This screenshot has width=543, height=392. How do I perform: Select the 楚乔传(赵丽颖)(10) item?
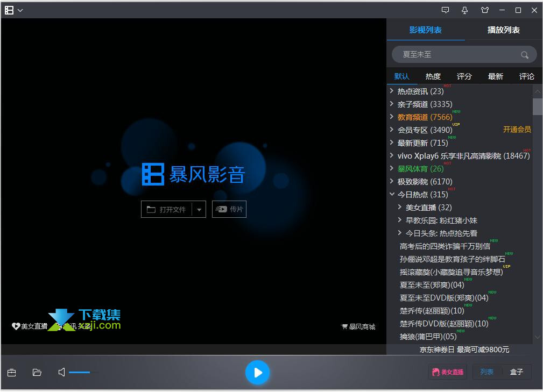432,311
